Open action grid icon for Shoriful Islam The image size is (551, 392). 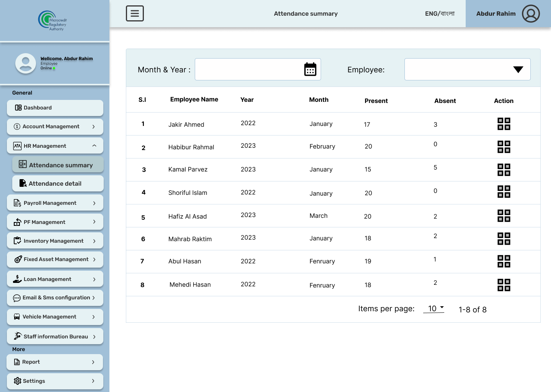point(504,191)
